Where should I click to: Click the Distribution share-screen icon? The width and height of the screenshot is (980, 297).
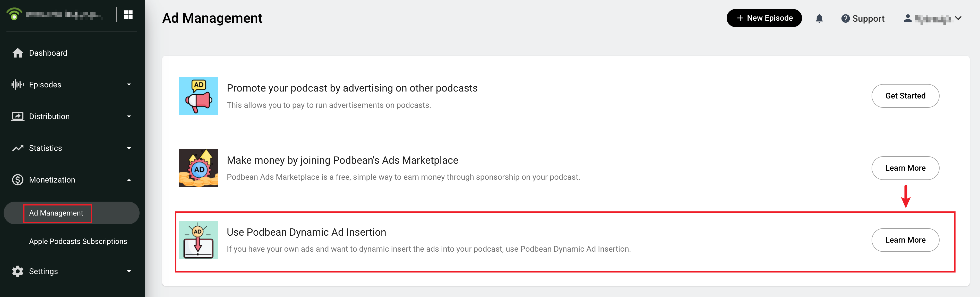(18, 116)
